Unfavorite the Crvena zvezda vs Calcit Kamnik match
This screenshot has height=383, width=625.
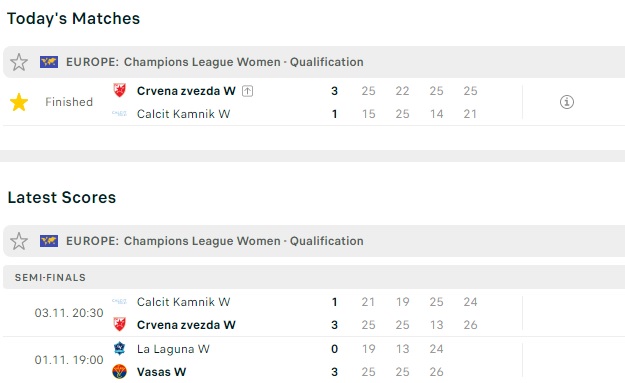(19, 102)
